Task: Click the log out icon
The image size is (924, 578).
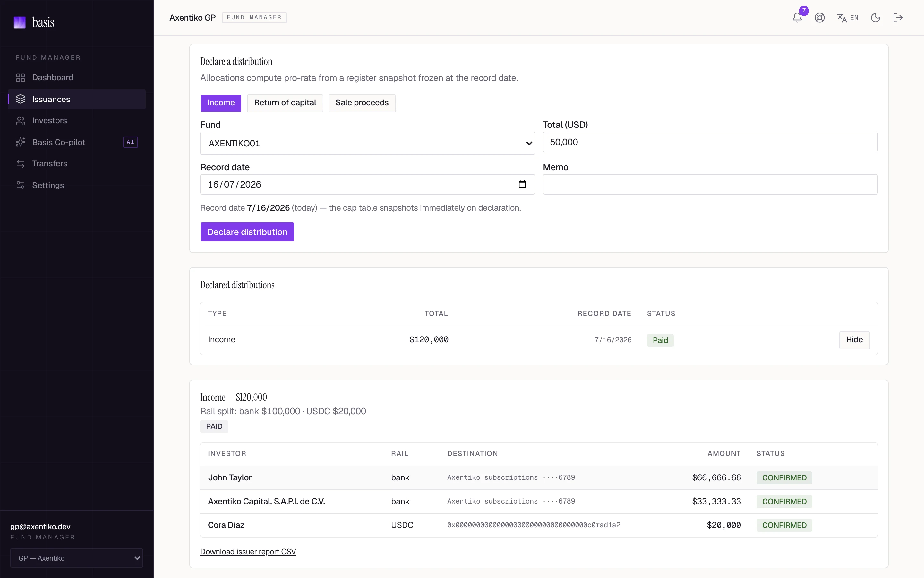Action: pyautogui.click(x=898, y=18)
